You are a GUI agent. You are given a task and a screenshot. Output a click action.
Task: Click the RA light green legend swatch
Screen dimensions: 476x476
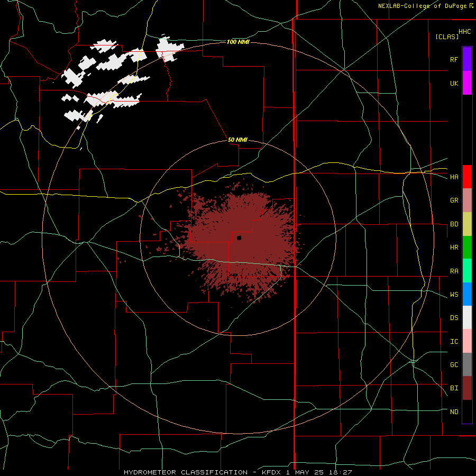(x=467, y=271)
